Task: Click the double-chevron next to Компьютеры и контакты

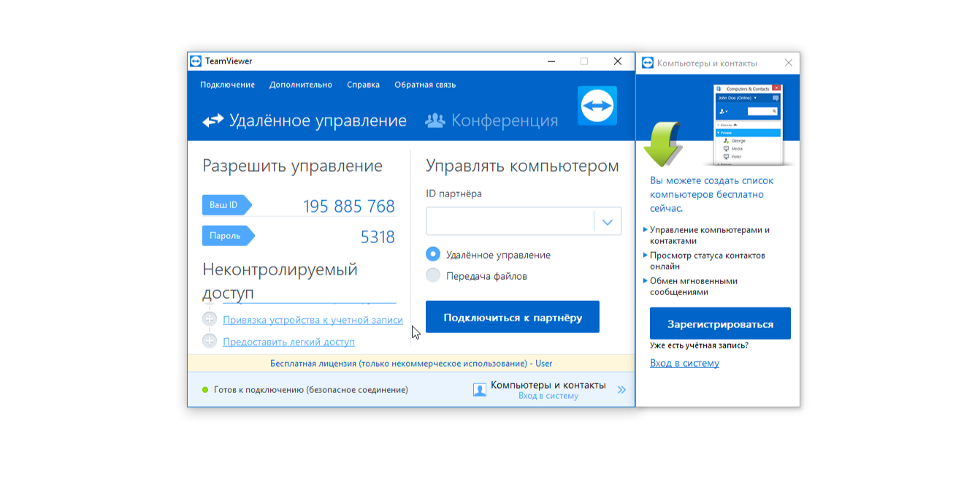Action: [621, 389]
